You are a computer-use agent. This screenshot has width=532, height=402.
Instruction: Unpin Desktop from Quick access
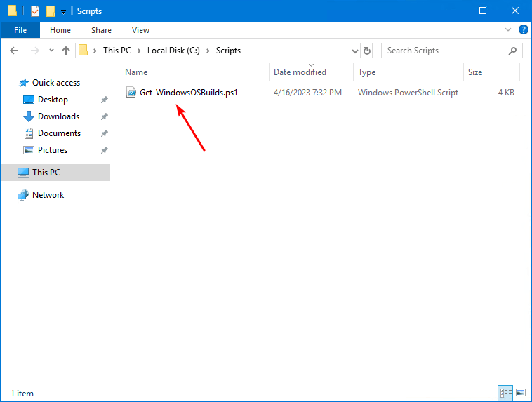pyautogui.click(x=105, y=100)
